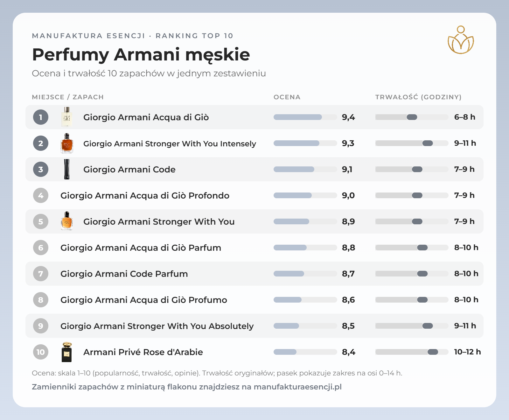The image size is (509, 420).
Task: Click the 'Zamienniki zapachów' manufakturaesencji.pl footer line
Action: pos(187,387)
